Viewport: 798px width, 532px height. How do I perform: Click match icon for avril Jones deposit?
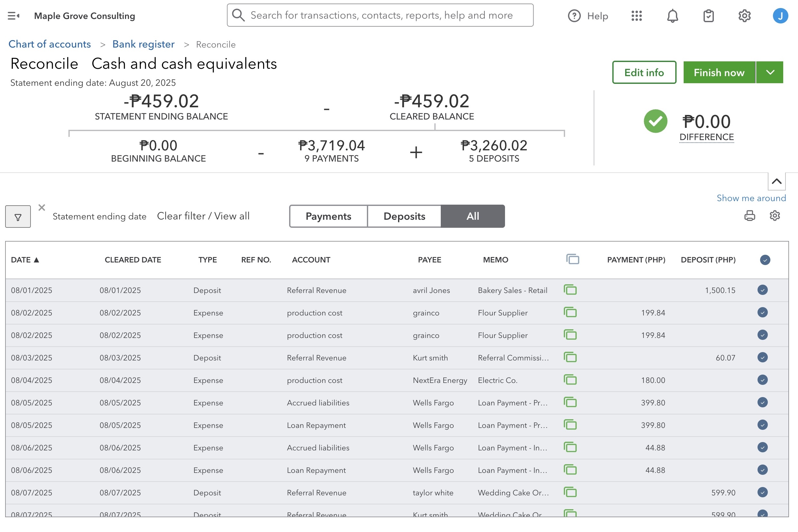570,290
